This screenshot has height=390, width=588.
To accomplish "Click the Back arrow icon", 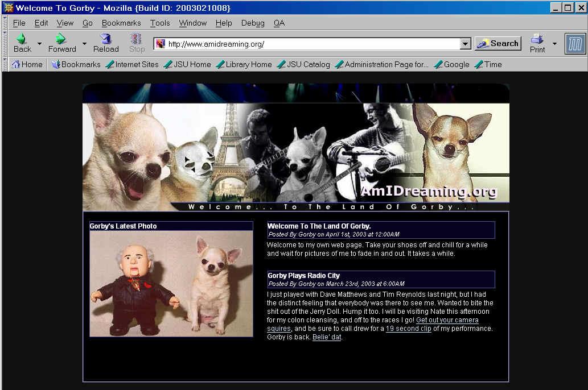I will (x=22, y=39).
